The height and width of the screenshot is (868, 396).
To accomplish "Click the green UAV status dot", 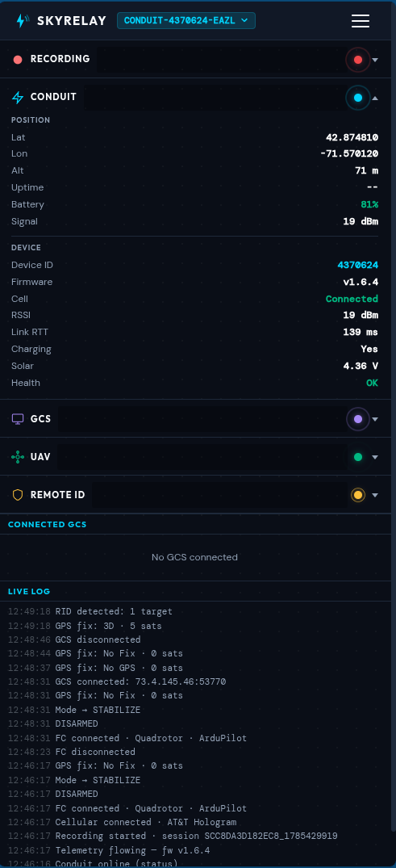I will 358,457.
